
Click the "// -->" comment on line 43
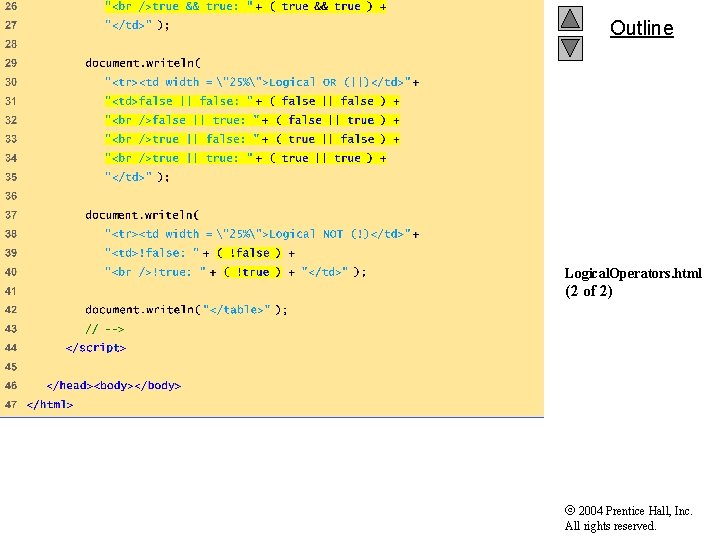(105, 329)
